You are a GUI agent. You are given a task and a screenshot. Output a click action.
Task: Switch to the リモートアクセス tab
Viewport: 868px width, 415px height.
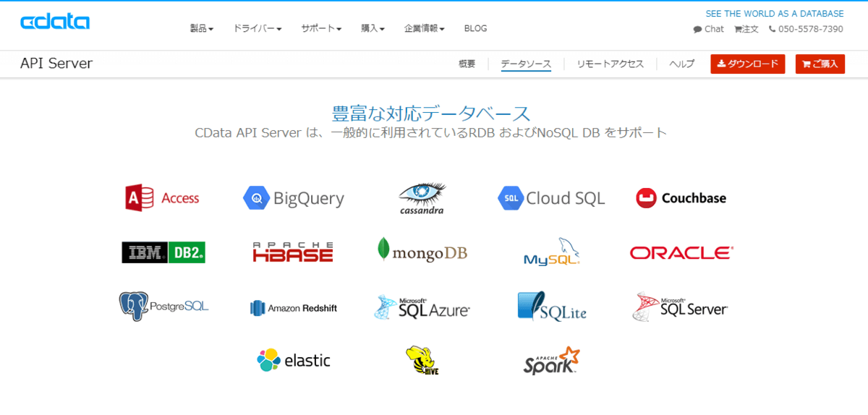tap(610, 64)
